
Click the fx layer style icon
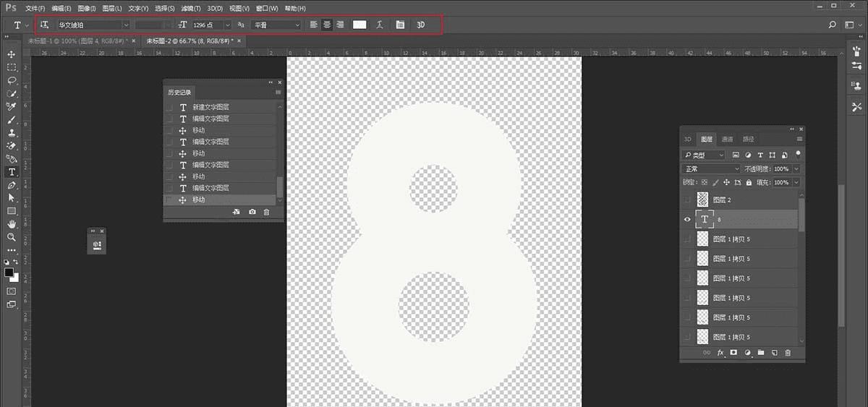(x=720, y=353)
